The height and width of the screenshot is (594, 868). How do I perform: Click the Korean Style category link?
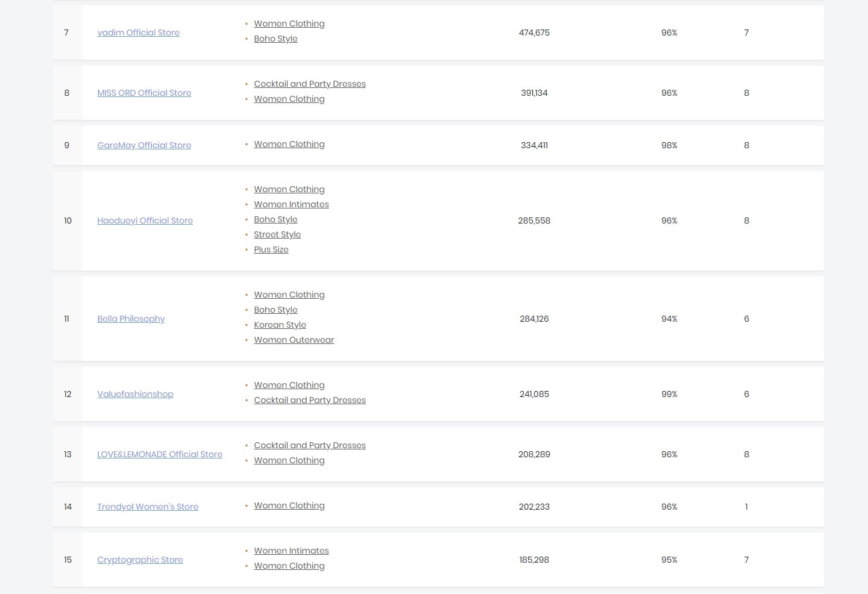click(280, 325)
